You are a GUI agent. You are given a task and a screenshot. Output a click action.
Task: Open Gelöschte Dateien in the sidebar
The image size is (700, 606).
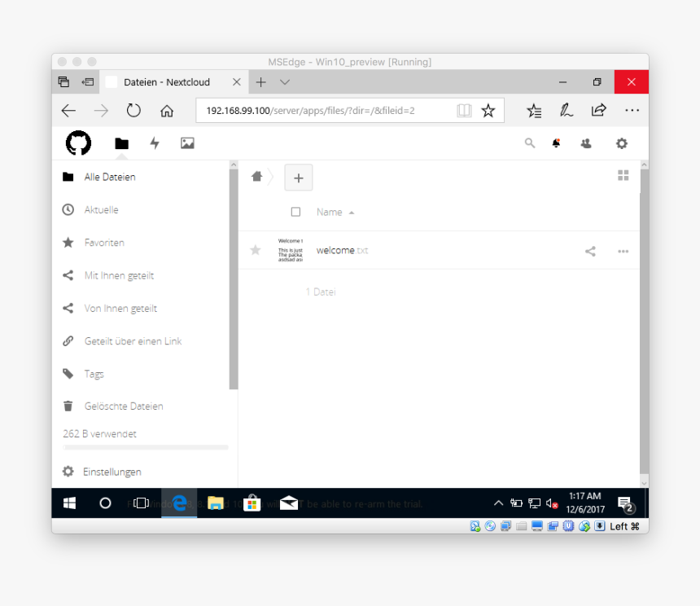click(122, 406)
